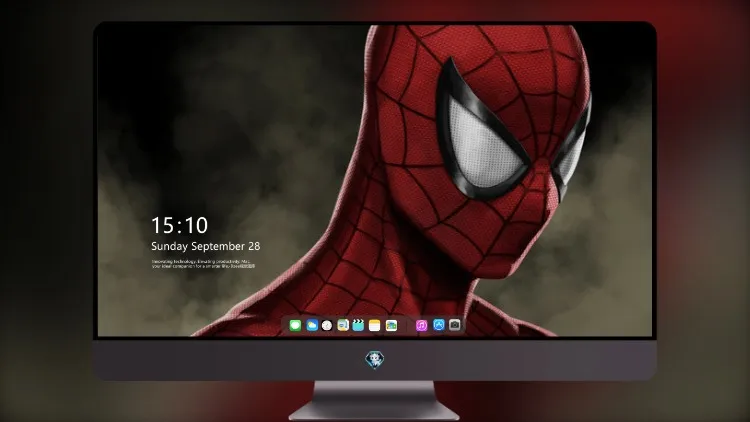Click Spider-Man's large white eye lens

[x=481, y=144]
